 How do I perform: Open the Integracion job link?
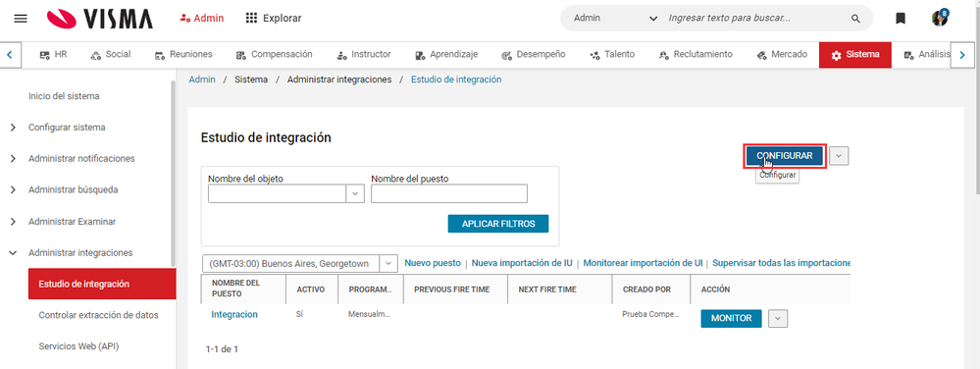pyautogui.click(x=234, y=315)
